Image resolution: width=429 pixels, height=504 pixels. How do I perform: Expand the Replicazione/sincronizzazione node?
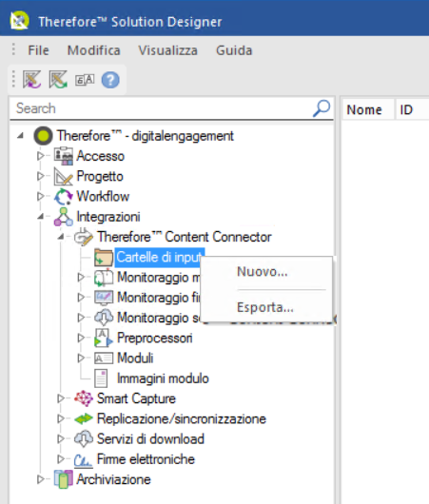61,418
